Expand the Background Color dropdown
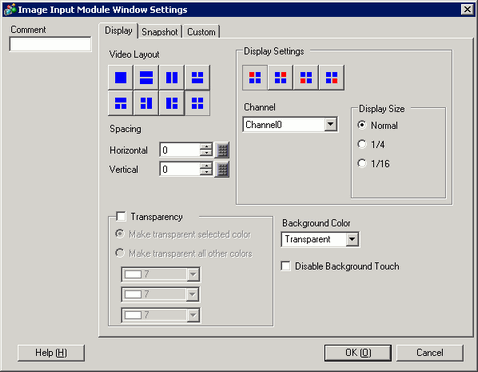This screenshot has height=372, width=478. 352,239
